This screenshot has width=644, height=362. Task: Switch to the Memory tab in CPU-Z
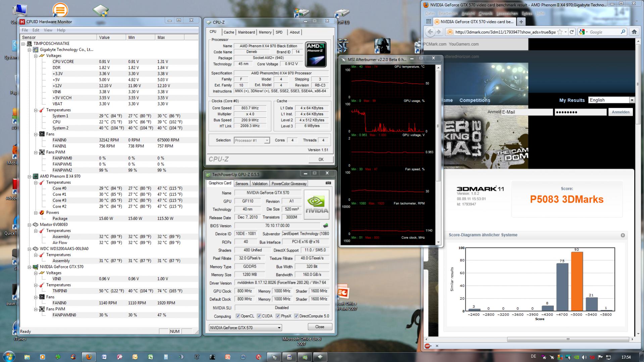265,32
